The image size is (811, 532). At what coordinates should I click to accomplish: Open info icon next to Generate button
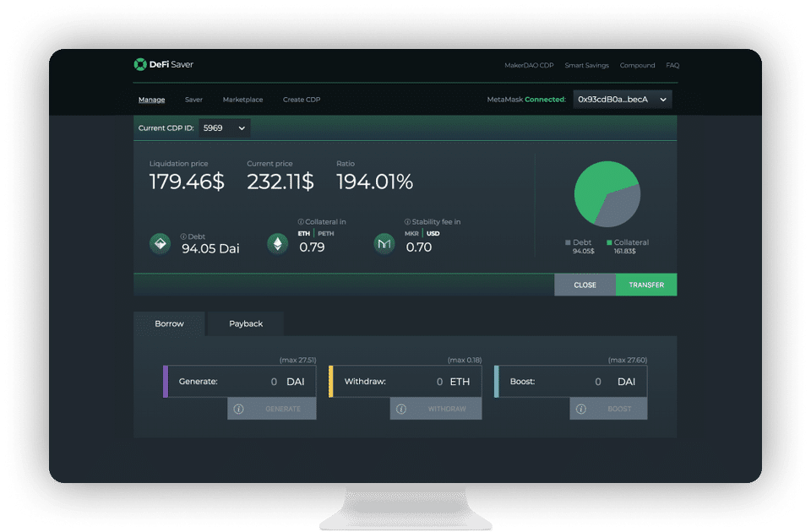[x=238, y=409]
